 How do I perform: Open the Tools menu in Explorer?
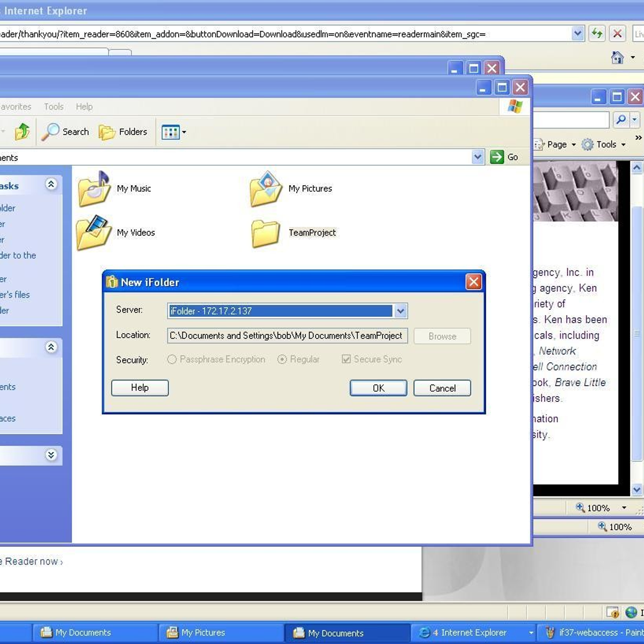pyautogui.click(x=54, y=107)
